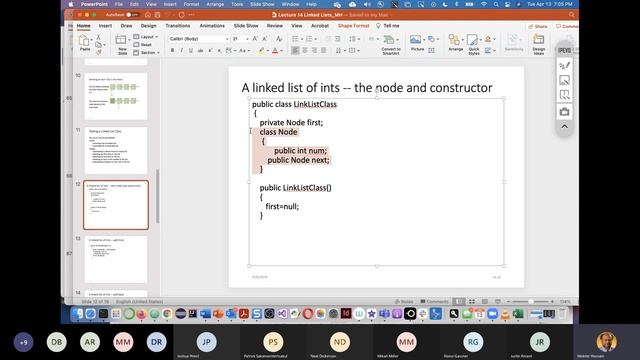This screenshot has height=360, width=640.
Task: Open the Format menu in menu bar
Action: 191,4
